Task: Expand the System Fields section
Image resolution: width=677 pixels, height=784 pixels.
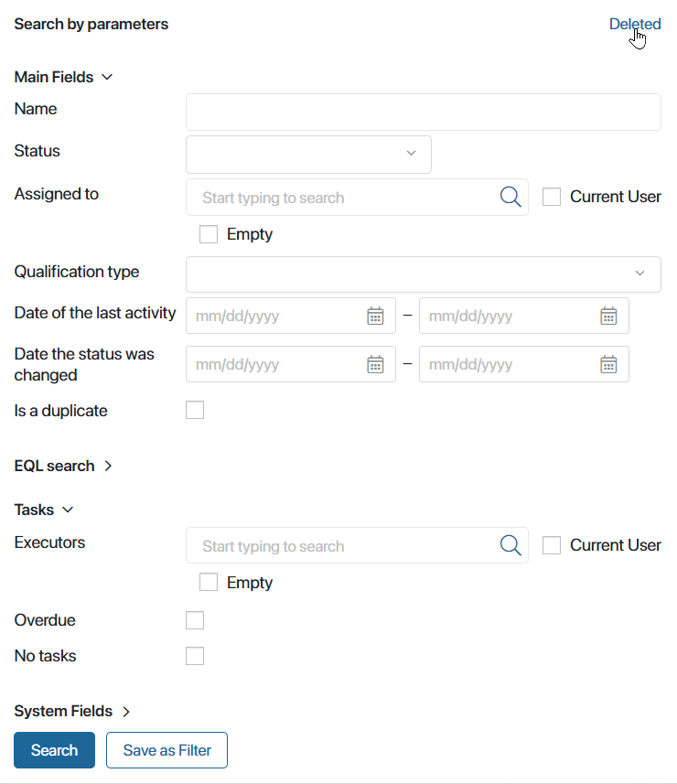Action: (72, 711)
